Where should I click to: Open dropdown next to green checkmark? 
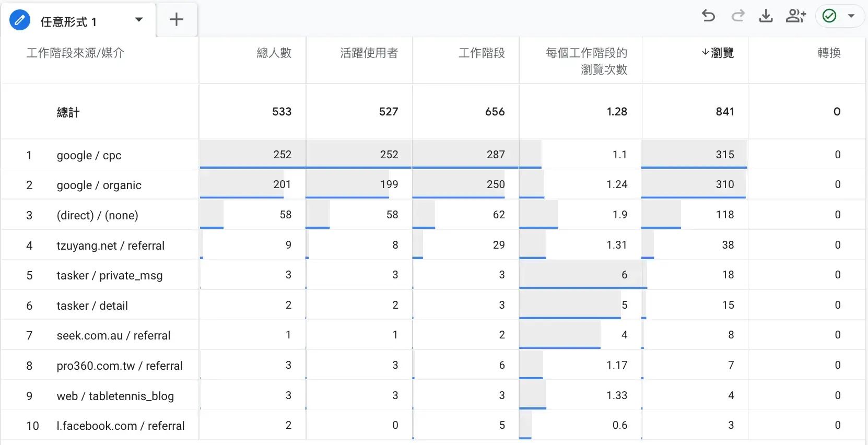coord(851,16)
